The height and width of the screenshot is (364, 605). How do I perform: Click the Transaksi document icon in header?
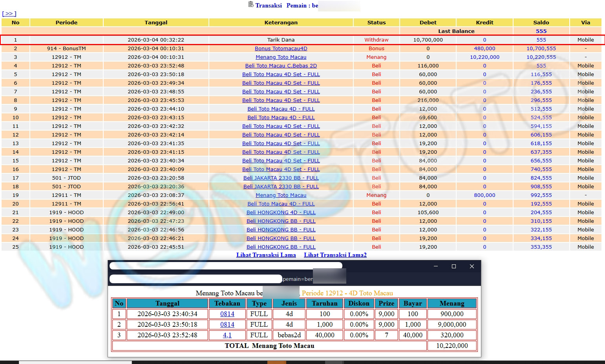tap(251, 5)
